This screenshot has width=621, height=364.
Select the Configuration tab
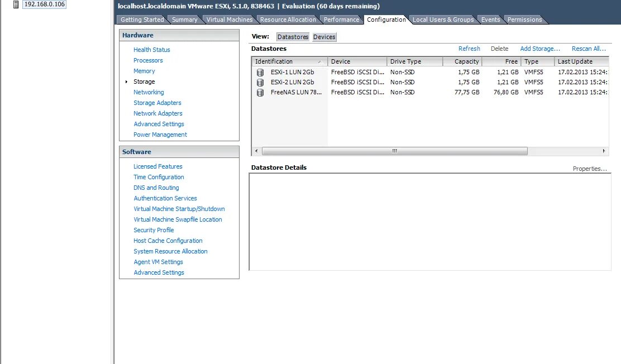(x=386, y=20)
